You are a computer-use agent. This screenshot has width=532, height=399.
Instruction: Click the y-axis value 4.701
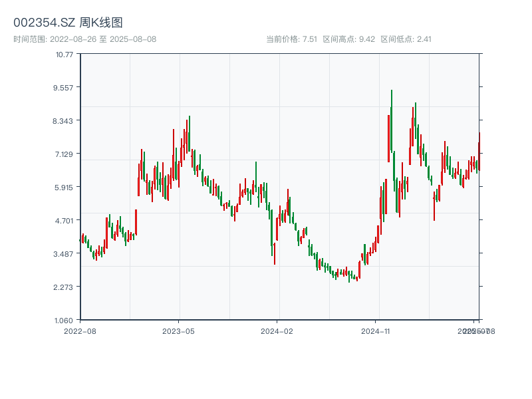coord(64,221)
